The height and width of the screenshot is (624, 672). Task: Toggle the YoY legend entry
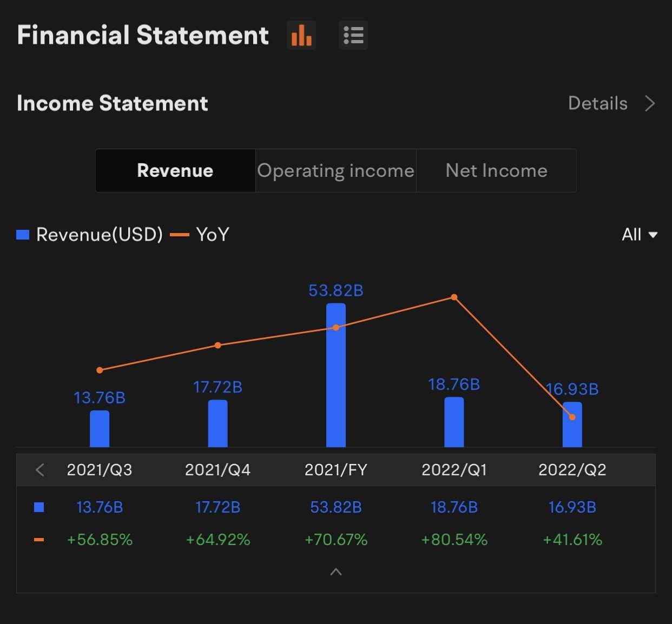pyautogui.click(x=200, y=235)
